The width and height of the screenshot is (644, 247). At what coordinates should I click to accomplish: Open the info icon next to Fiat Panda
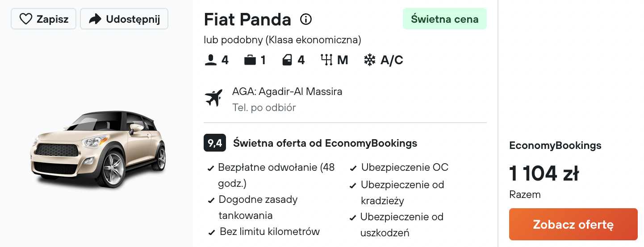pyautogui.click(x=306, y=19)
